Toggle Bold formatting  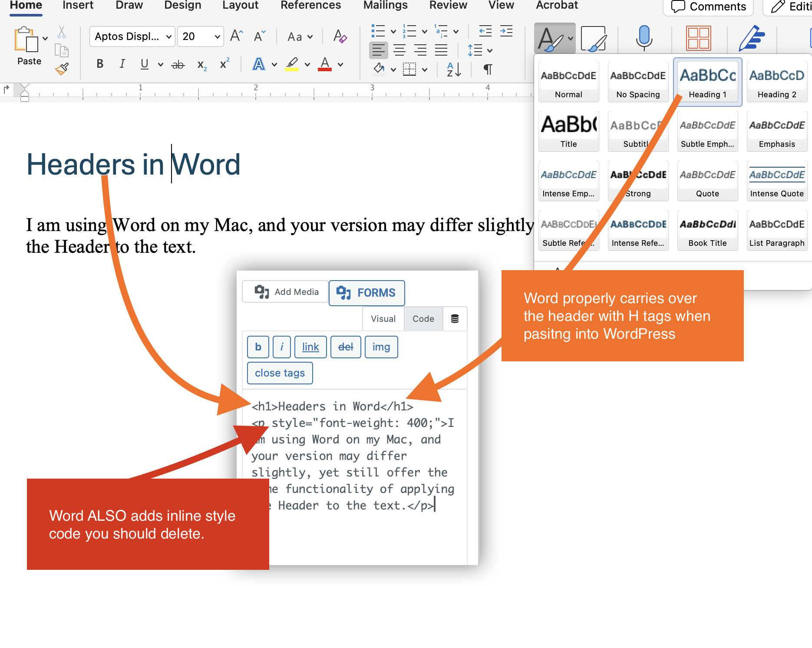pos(100,64)
